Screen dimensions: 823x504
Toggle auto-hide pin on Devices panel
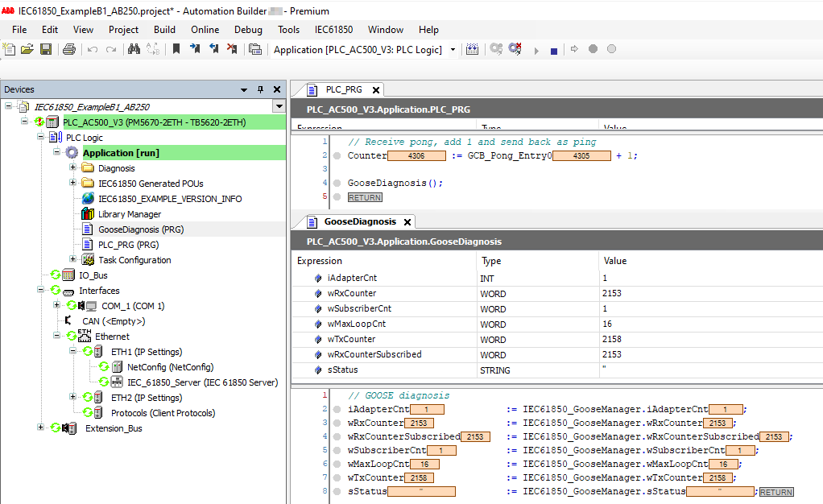[260, 89]
